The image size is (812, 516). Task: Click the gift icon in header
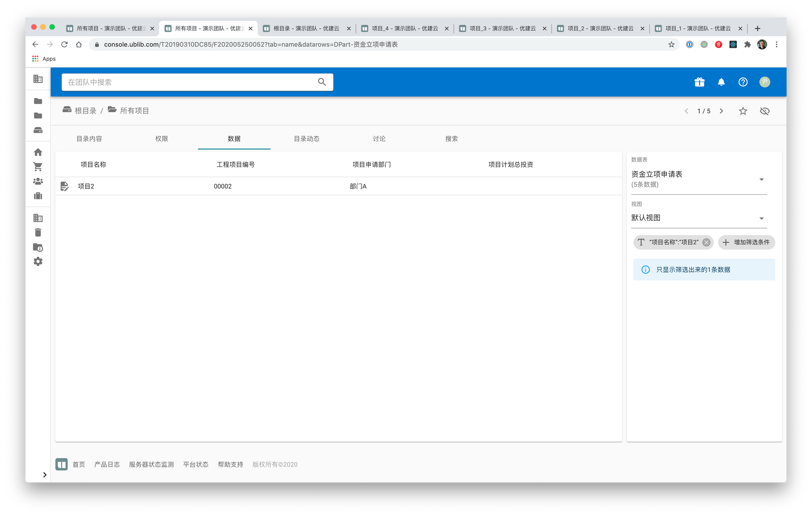[699, 82]
